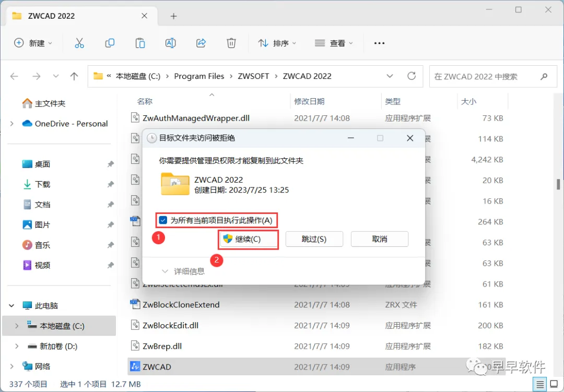Click the Cut scissors icon
Screen dimensions: 564x392
[79, 43]
